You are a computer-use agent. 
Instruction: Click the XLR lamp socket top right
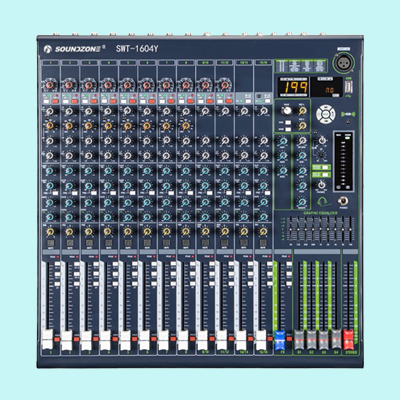pyautogui.click(x=343, y=63)
